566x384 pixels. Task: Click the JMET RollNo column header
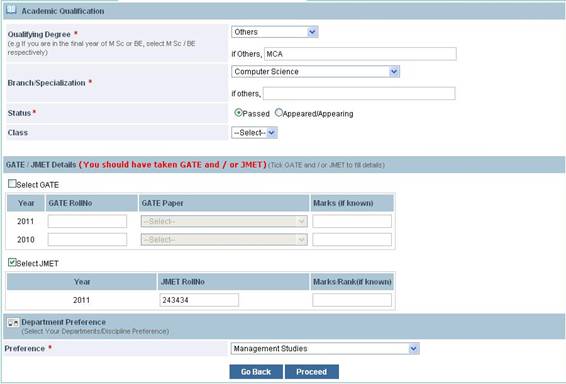click(x=234, y=282)
